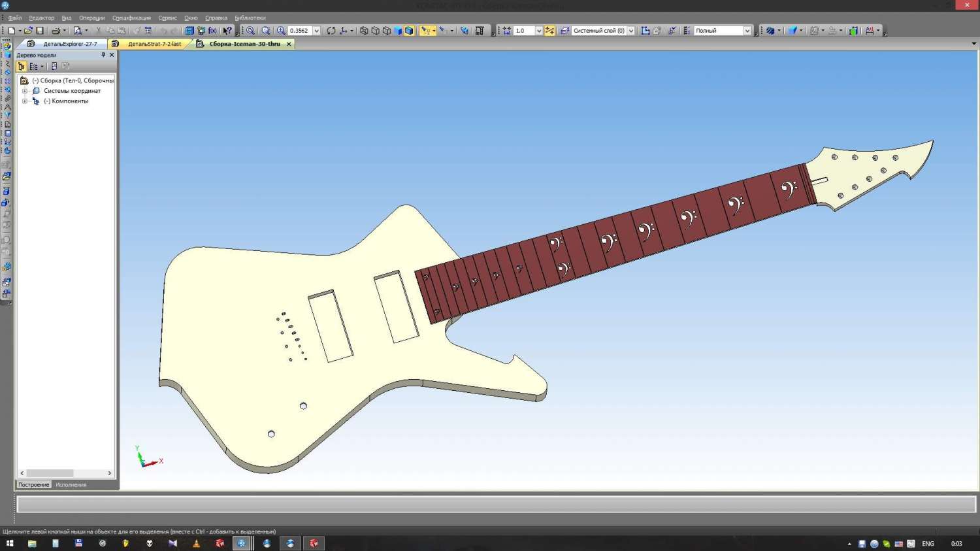Click the wireframe display mode icon
The image size is (980, 551).
pyautogui.click(x=364, y=31)
